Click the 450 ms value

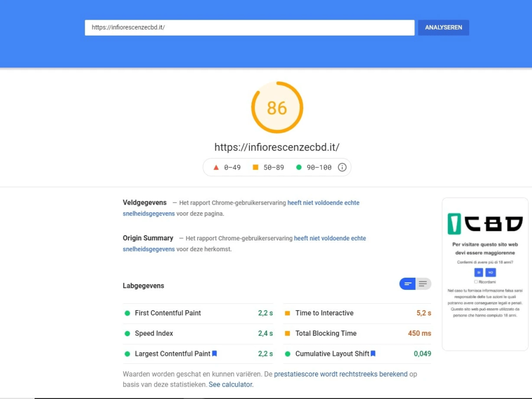point(419,333)
